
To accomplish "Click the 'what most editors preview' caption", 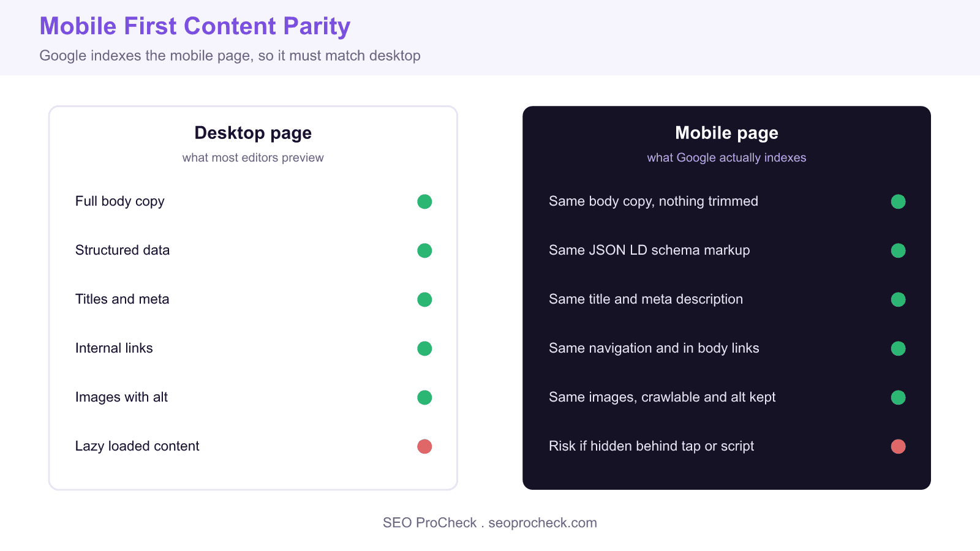I will coord(253,157).
